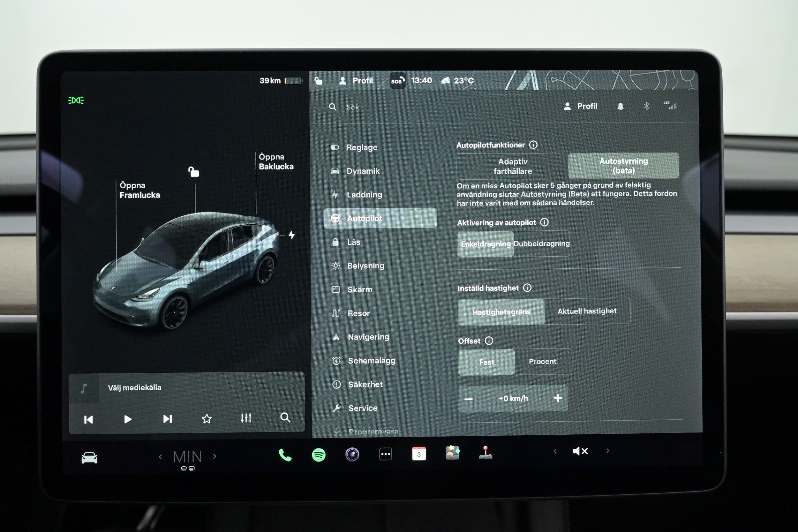
Task: Switch activation to Dubbeldragning
Action: 541,244
